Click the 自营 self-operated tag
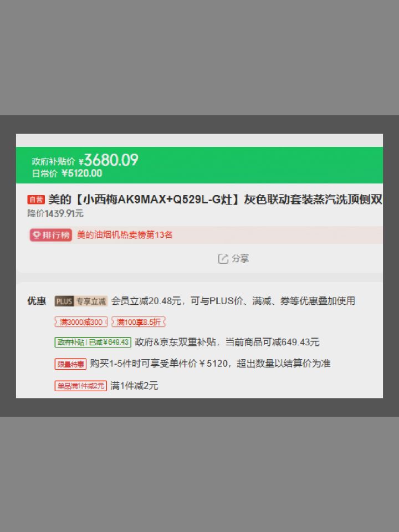 point(36,199)
